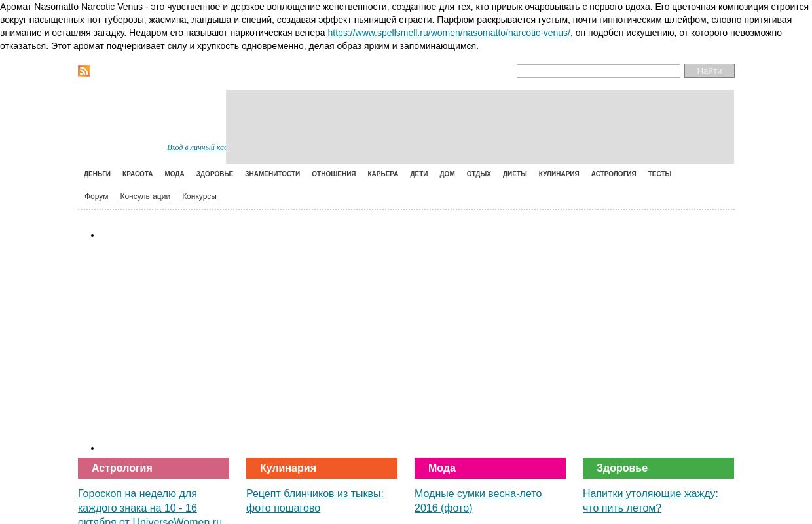
Task: Select the КУЛИНАРИЯ navigation item
Action: (x=559, y=174)
